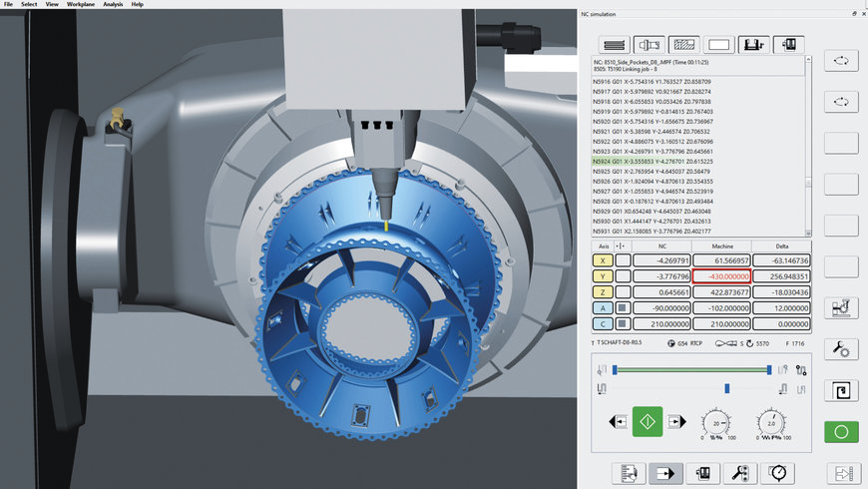Click the spindle rotation arrow icon
The image size is (868, 489).
749,343
